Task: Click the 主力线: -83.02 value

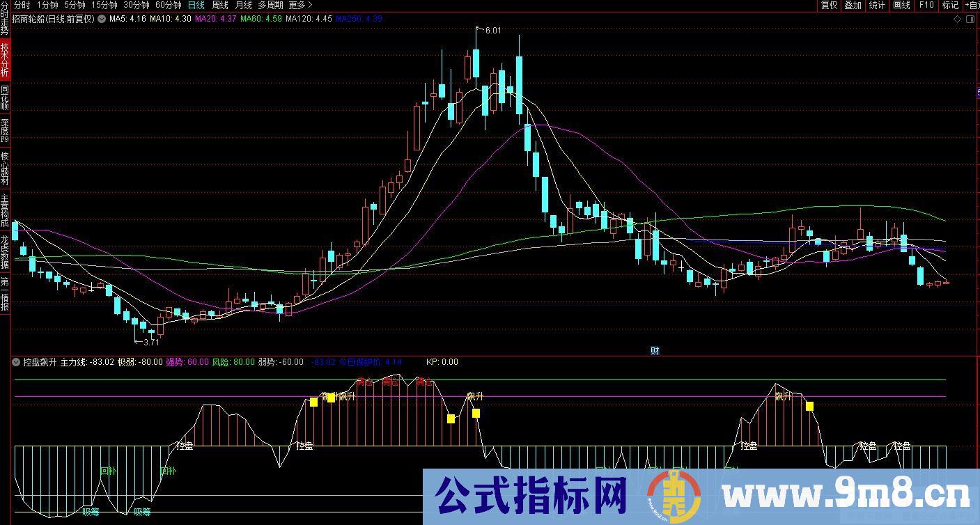Action: (x=87, y=362)
